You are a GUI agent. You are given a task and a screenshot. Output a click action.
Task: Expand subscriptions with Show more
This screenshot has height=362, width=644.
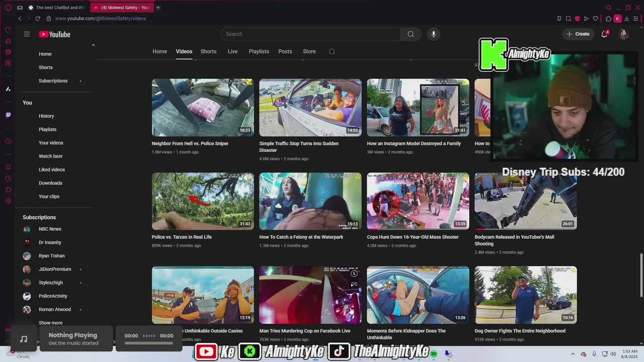[51, 323]
